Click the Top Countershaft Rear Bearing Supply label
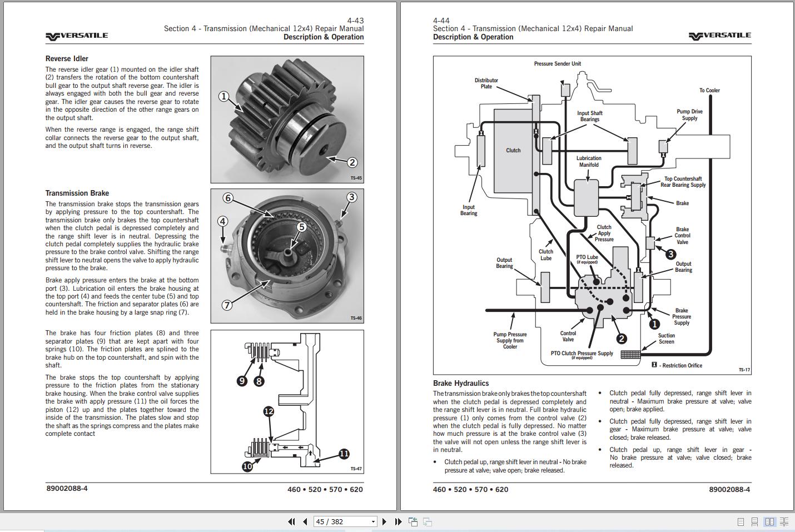795x532 pixels. pos(683,182)
